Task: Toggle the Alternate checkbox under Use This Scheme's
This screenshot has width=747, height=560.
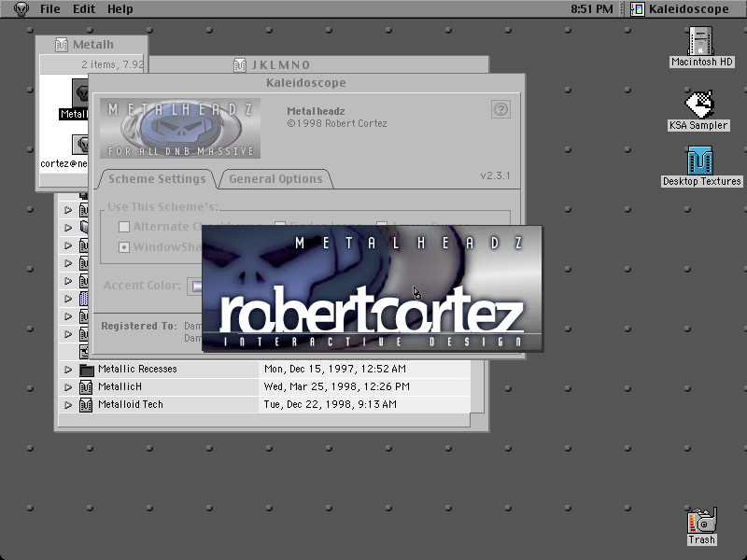Action: tap(124, 227)
